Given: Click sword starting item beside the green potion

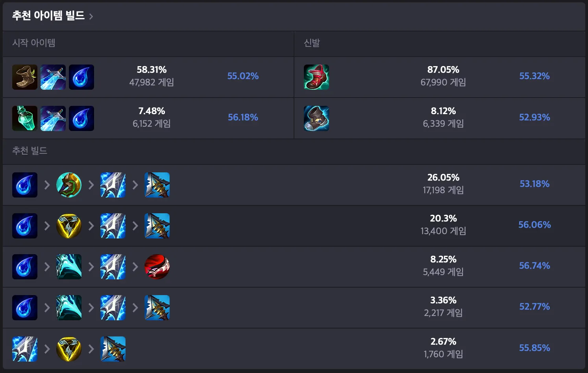Looking at the screenshot, I should pyautogui.click(x=53, y=118).
